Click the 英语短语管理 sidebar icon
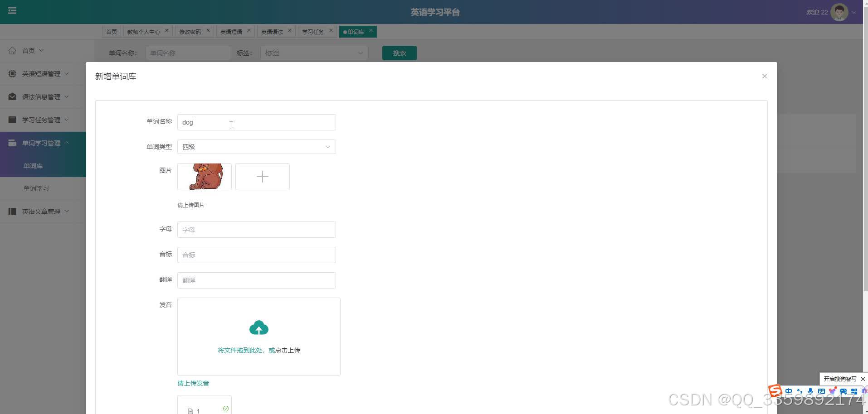The height and width of the screenshot is (414, 868). tap(12, 73)
